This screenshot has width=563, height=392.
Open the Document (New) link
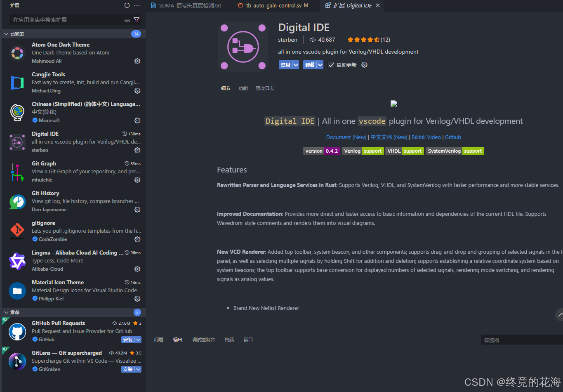point(346,137)
